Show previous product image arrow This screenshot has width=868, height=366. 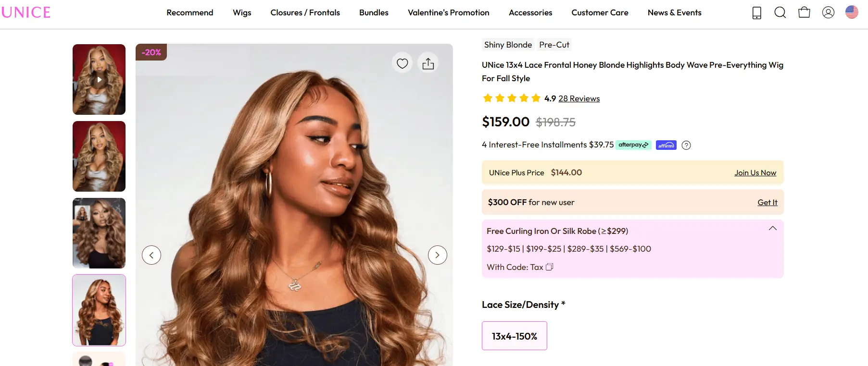click(151, 255)
